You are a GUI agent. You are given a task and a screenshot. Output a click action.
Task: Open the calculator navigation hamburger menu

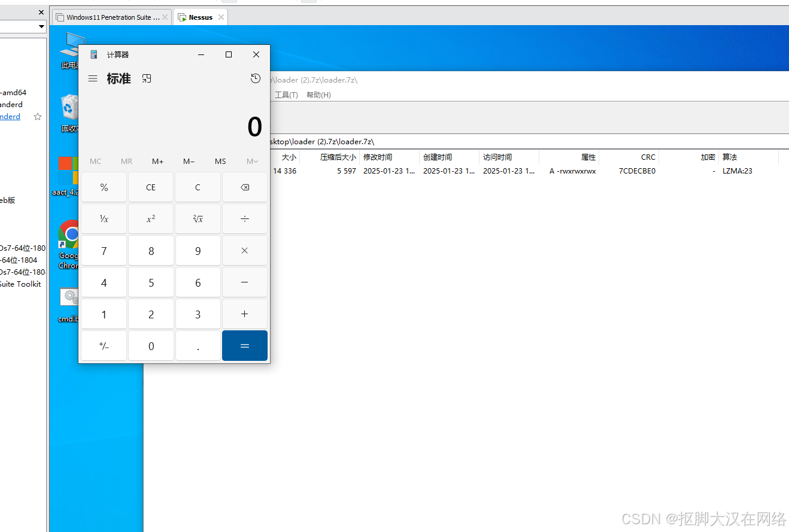(93, 78)
